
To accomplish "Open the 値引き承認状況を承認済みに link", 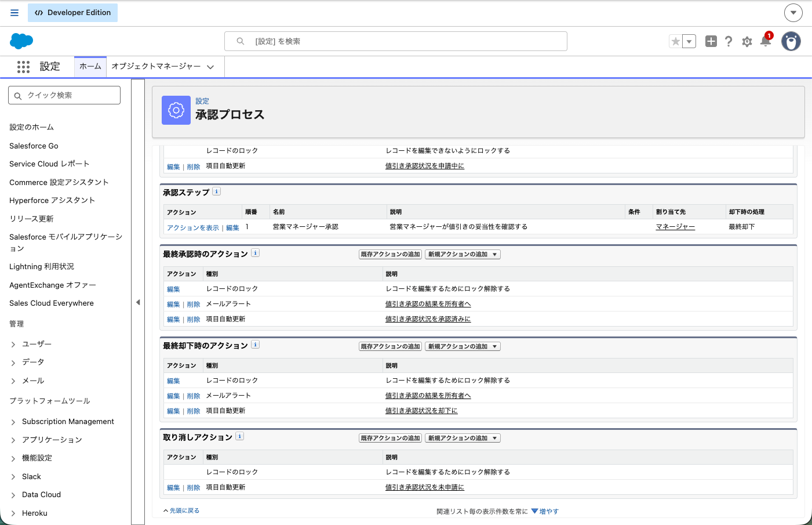I will (x=428, y=319).
